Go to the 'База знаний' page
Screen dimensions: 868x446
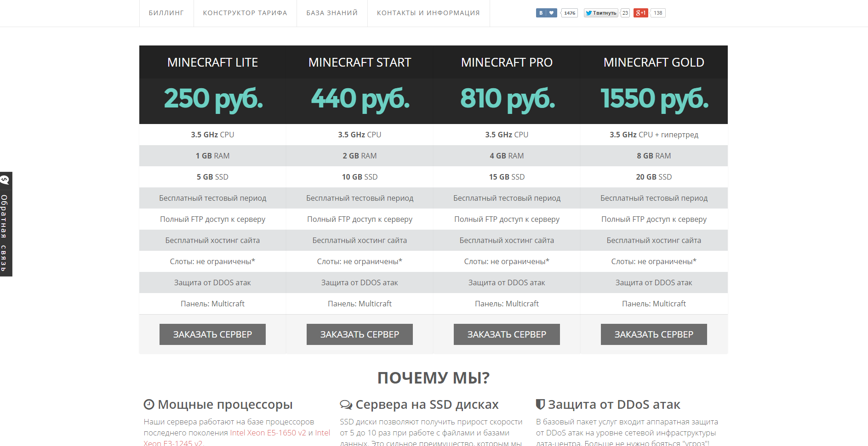(x=332, y=13)
